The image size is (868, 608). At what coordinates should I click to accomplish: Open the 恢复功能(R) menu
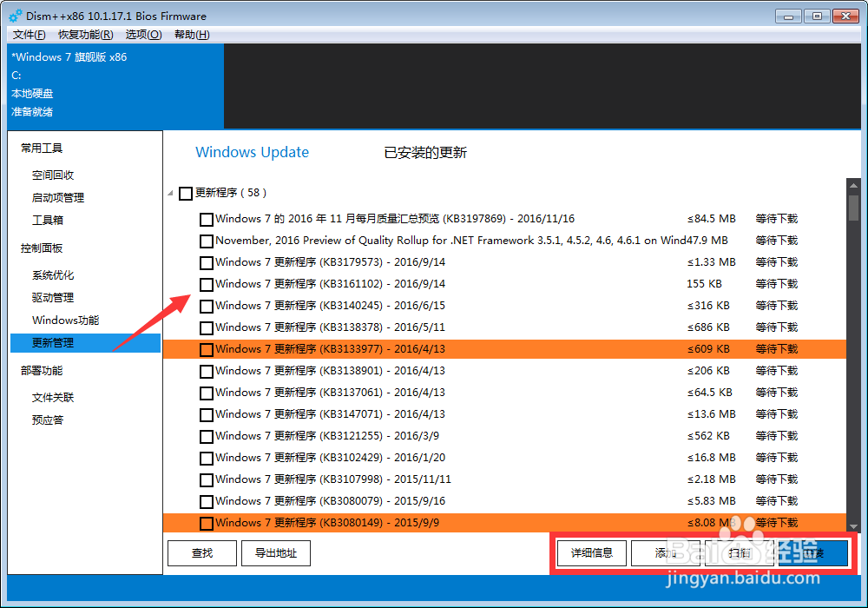[x=86, y=35]
